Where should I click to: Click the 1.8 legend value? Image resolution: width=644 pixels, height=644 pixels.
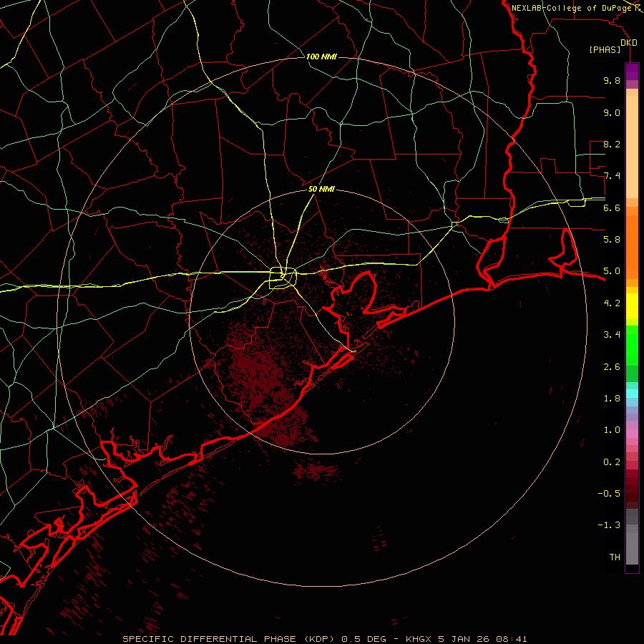click(x=612, y=399)
